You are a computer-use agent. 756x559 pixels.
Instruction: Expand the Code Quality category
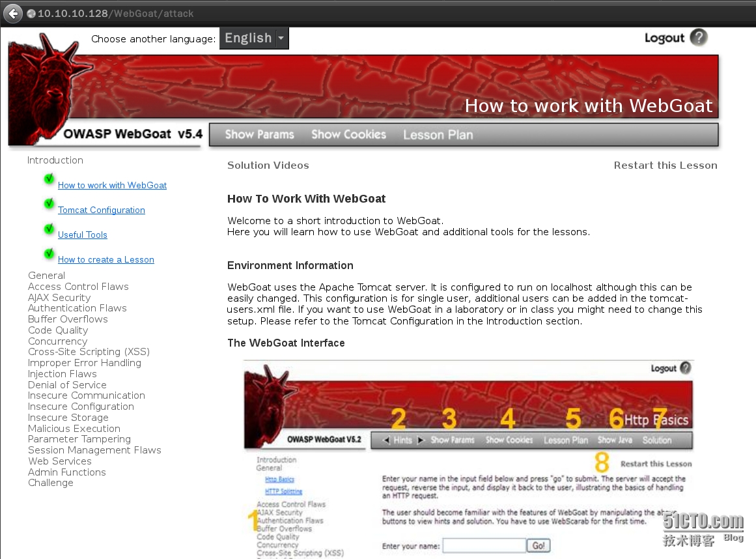click(58, 330)
